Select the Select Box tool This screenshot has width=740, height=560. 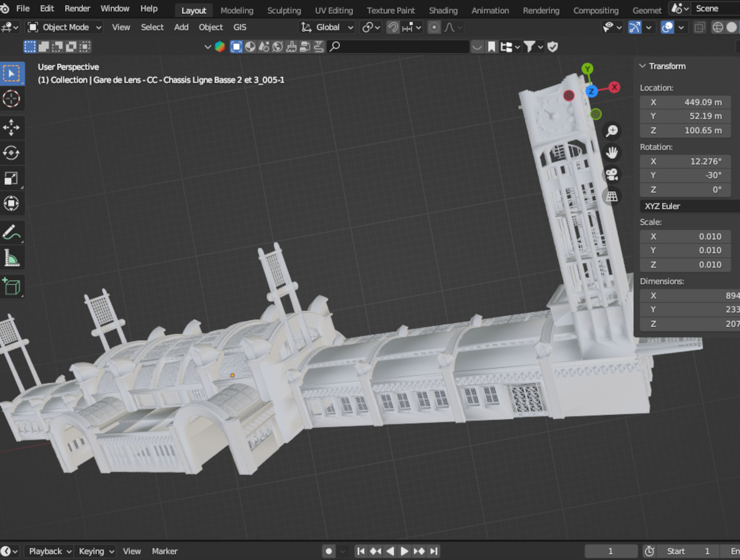point(11,74)
